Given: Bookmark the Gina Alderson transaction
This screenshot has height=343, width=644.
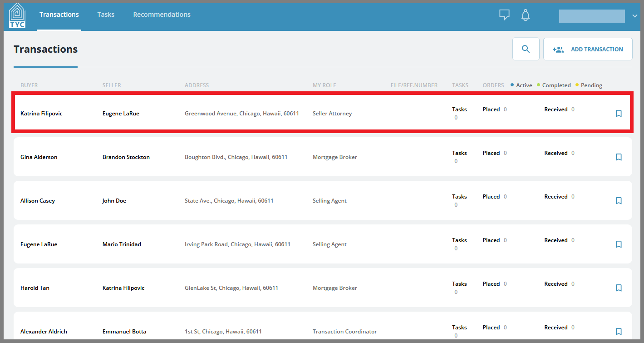Looking at the screenshot, I should click(619, 157).
